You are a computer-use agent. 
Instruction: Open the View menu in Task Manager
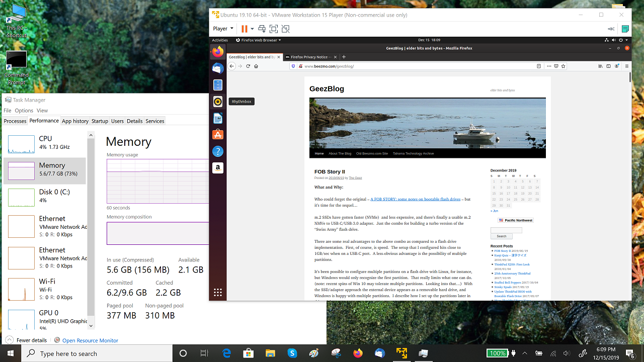pyautogui.click(x=42, y=111)
